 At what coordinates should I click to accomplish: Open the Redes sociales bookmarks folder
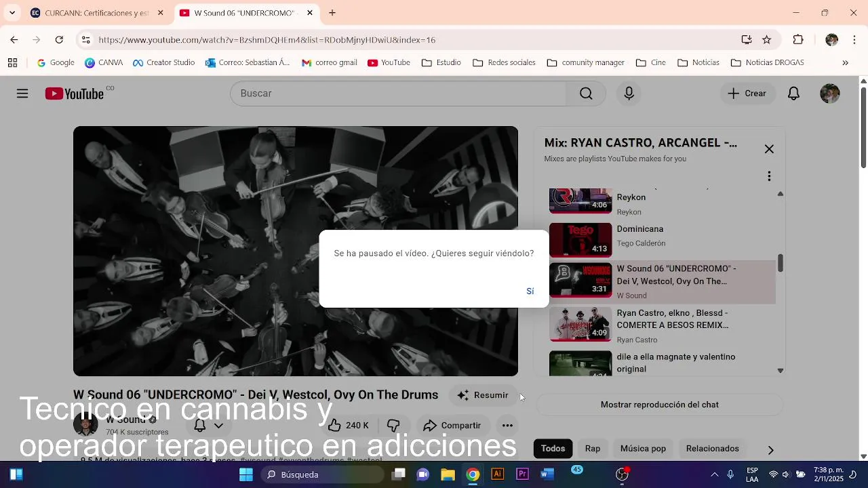504,63
